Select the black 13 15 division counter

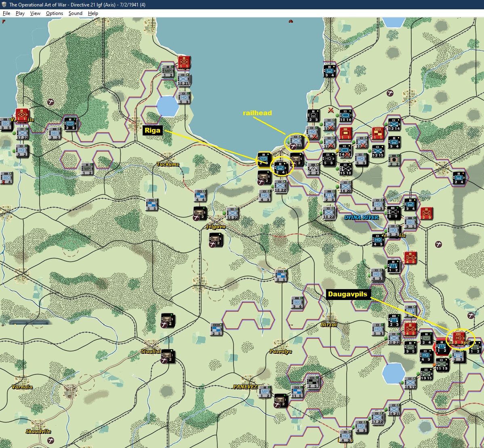pos(426,374)
